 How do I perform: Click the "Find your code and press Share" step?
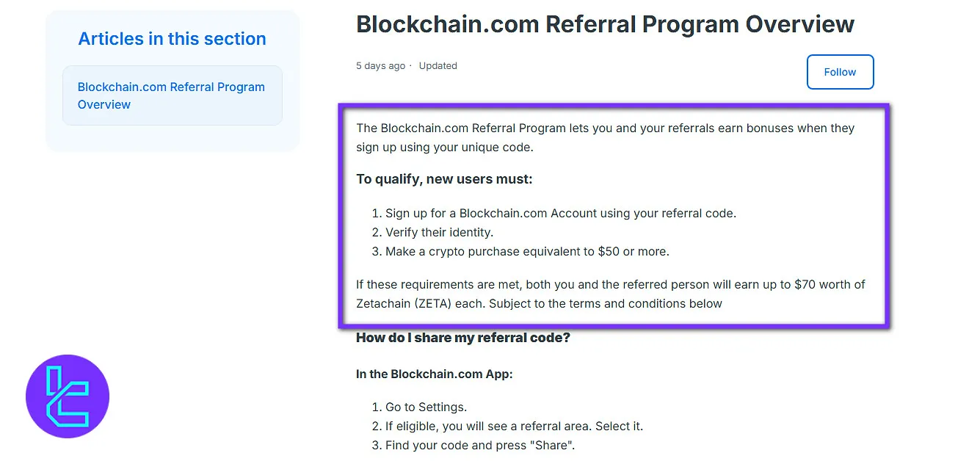pyautogui.click(x=480, y=446)
